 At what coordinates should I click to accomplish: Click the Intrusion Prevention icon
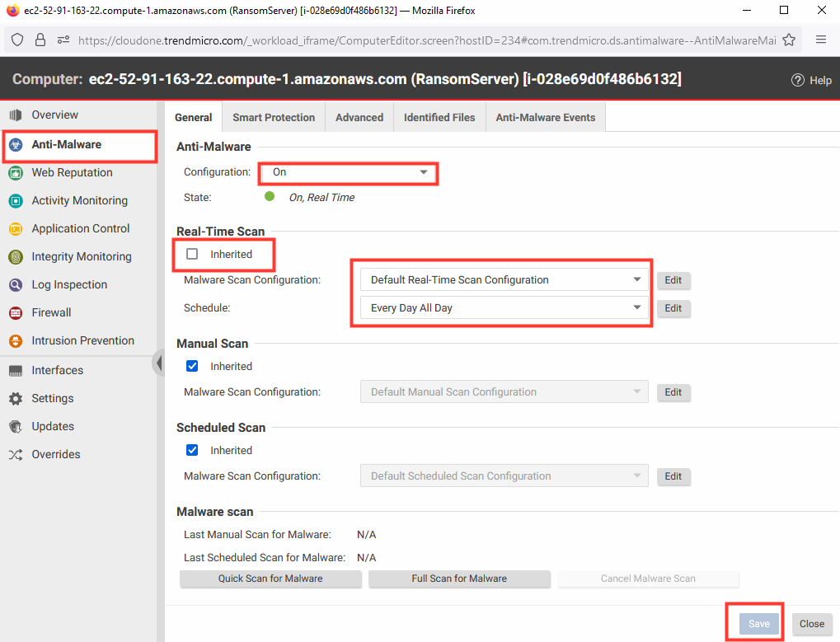click(16, 341)
